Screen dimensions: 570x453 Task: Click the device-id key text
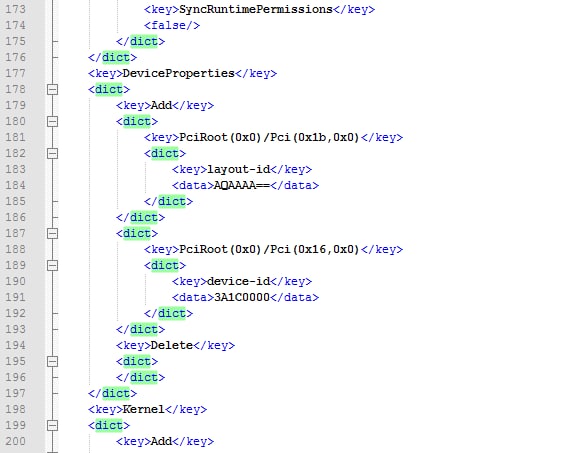pos(239,281)
